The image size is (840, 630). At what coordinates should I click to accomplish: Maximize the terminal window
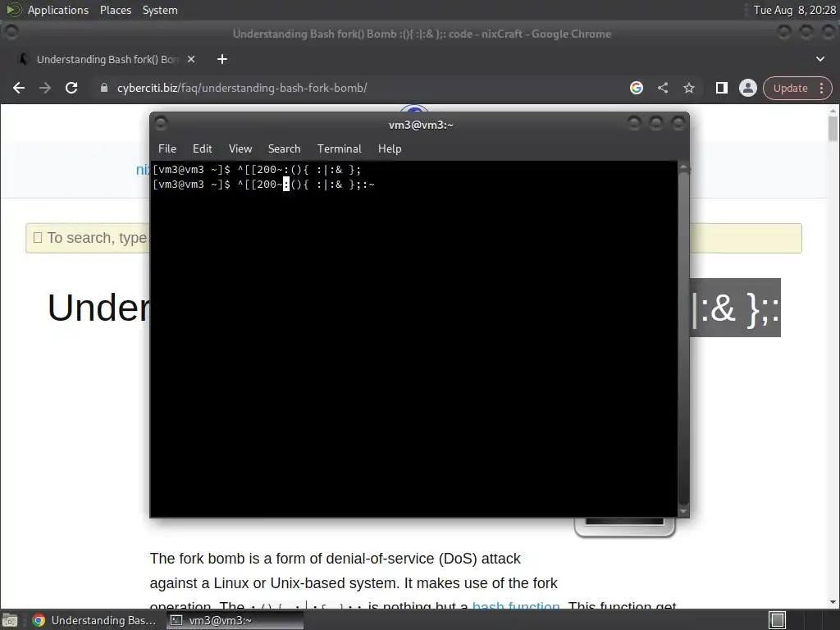point(656,124)
